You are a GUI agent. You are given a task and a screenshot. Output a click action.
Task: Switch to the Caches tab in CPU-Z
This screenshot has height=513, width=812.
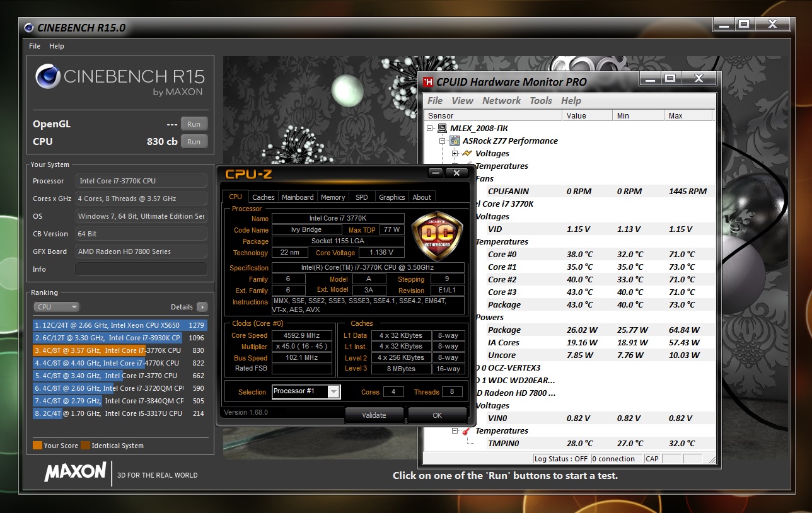pos(264,197)
